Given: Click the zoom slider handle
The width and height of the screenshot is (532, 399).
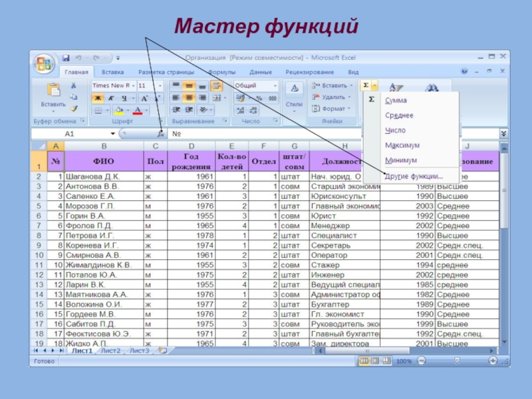Looking at the screenshot, I should [457, 360].
